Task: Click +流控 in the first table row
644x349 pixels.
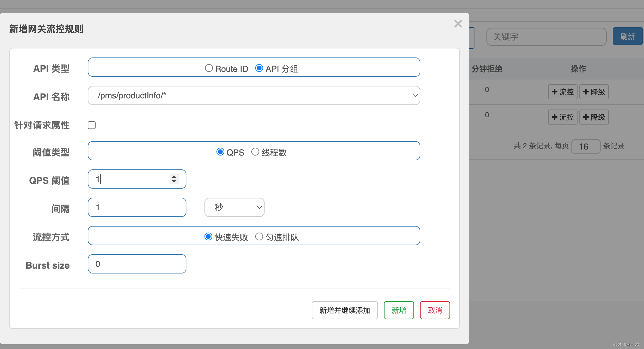Action: coord(563,92)
